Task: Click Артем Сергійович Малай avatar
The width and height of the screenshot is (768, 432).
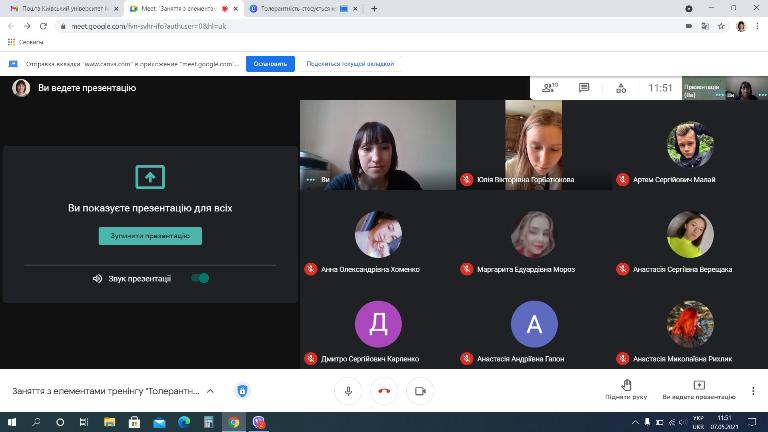Action: [x=690, y=145]
